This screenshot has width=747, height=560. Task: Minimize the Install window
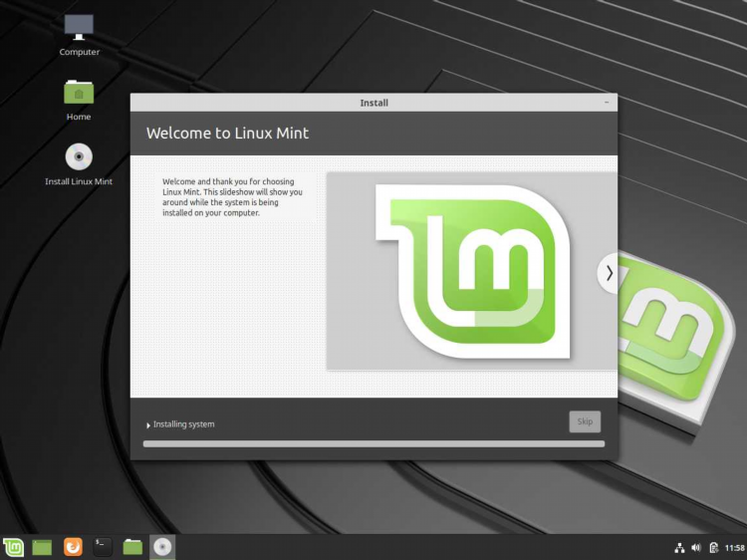coord(607,103)
